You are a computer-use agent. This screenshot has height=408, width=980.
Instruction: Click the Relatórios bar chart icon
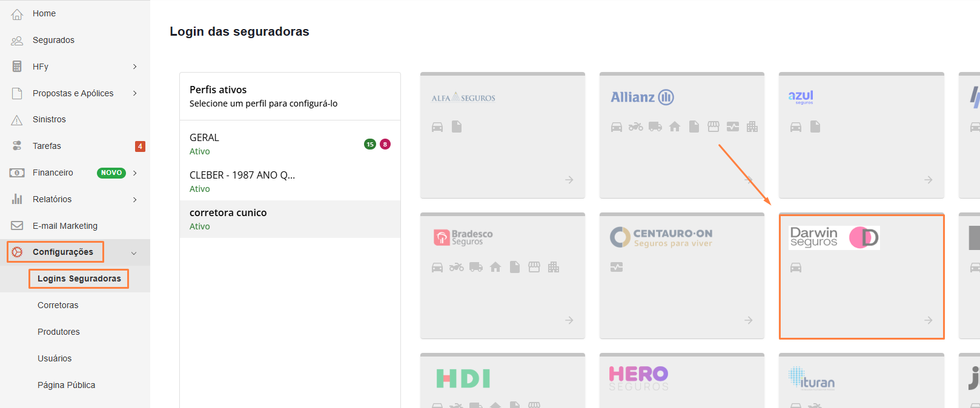(17, 199)
